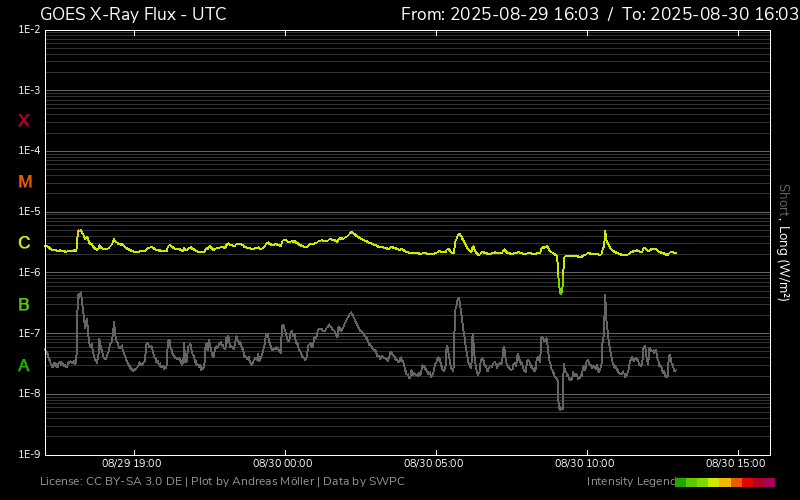Click the GOES X-Ray Flux - UTC title

click(133, 14)
